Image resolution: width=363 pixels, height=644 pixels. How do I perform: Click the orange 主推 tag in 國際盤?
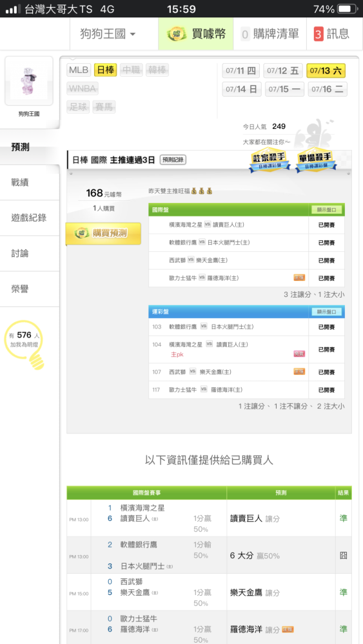tap(299, 278)
